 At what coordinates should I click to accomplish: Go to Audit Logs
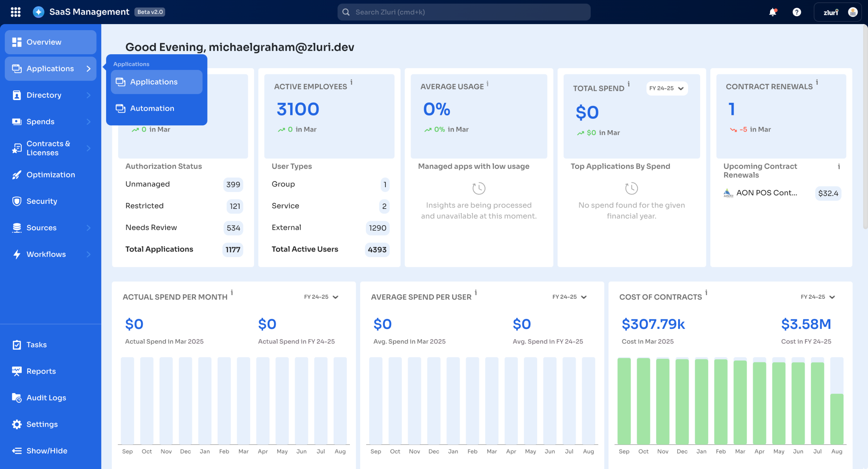[46, 397]
